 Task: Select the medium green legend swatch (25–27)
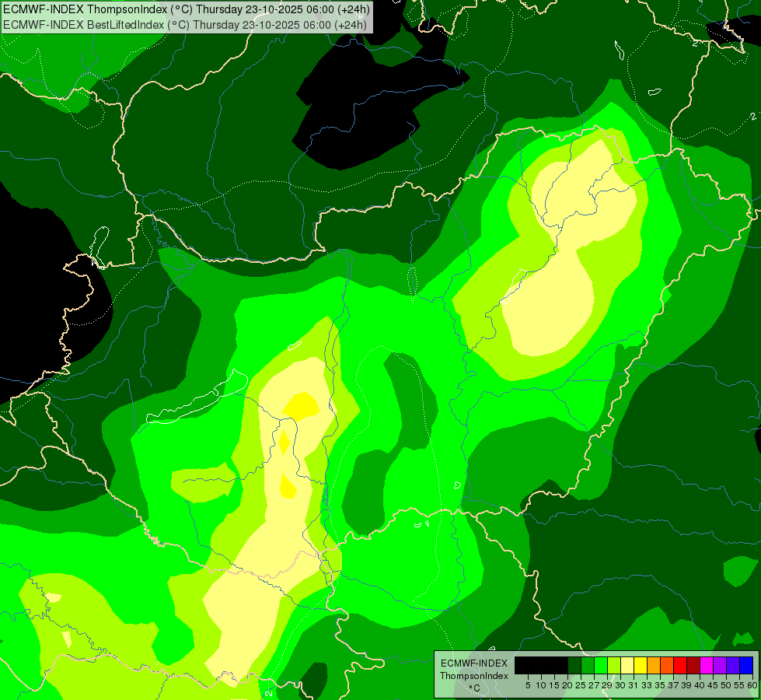point(588,665)
